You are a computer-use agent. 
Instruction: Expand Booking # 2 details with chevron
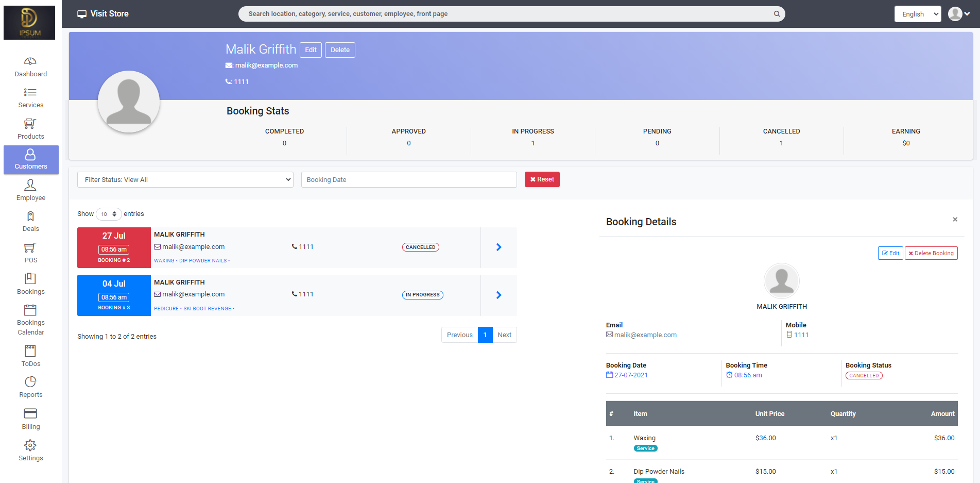click(498, 247)
